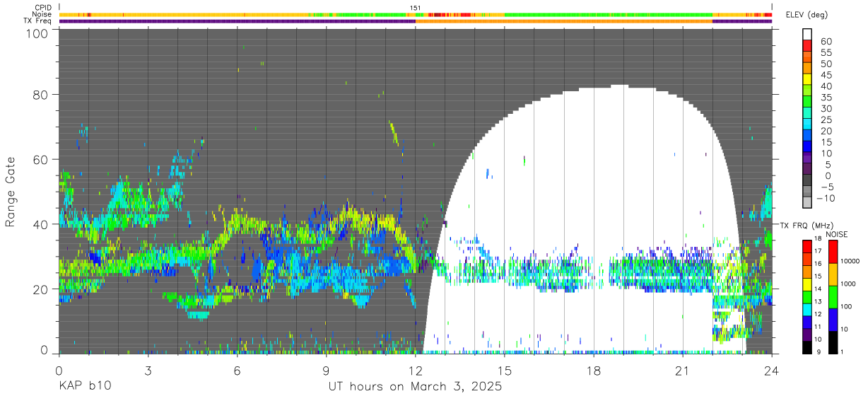Image resolution: width=868 pixels, height=401 pixels.
Task: Click the orange section of TX Freq strip
Action: tap(563, 21)
